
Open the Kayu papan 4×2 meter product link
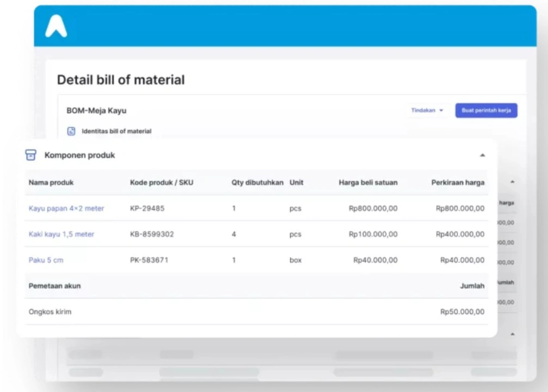[66, 208]
